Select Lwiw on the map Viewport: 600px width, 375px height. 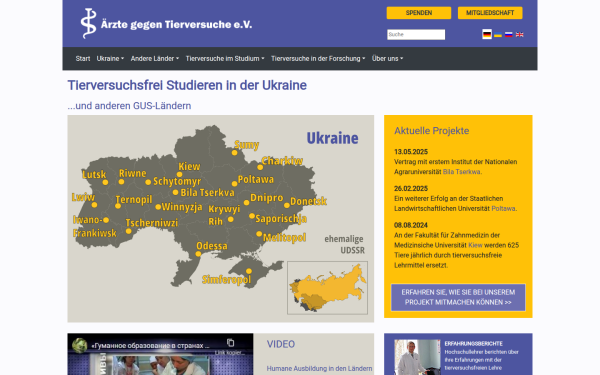point(83,197)
